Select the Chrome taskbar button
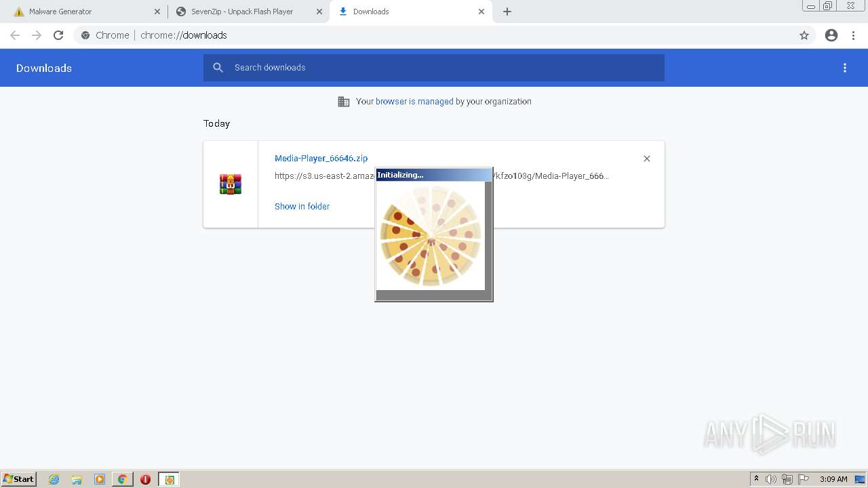This screenshot has width=868, height=488. click(x=122, y=479)
